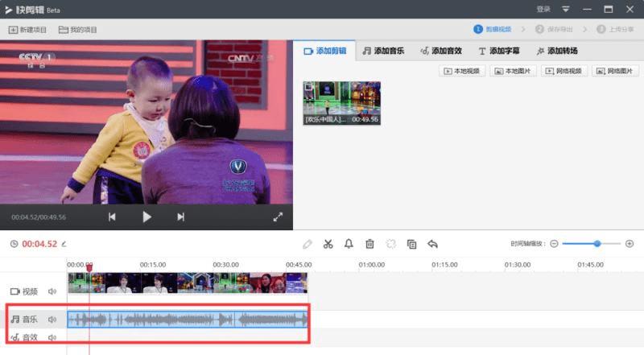Edit the 00:04.52 timecode pencil icon
Image resolution: width=644 pixels, height=355 pixels.
[x=64, y=244]
